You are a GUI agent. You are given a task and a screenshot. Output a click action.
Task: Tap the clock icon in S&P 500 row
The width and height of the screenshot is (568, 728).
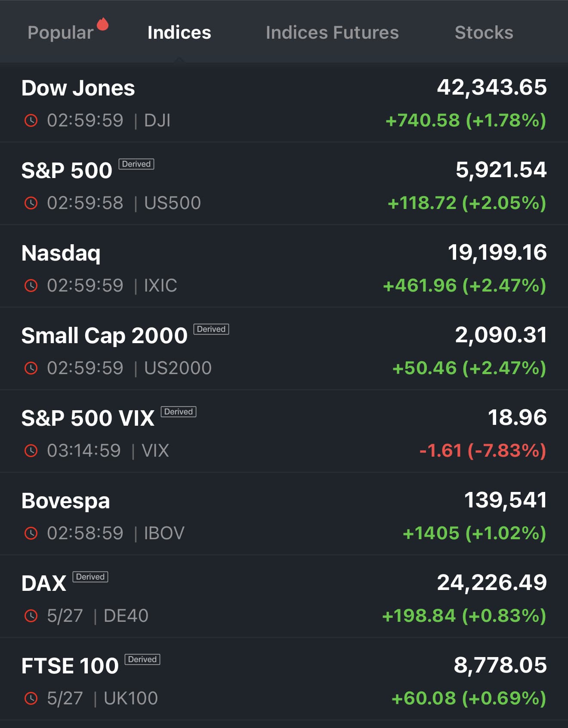(x=31, y=203)
